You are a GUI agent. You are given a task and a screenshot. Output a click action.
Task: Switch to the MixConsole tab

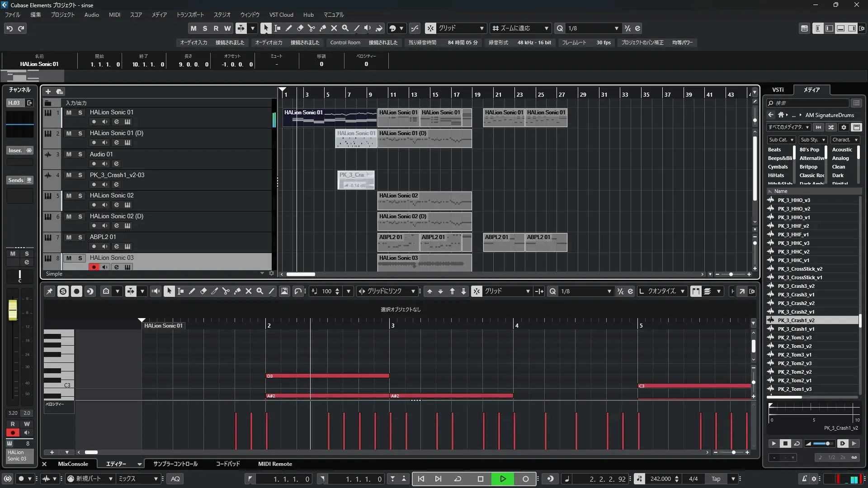click(73, 464)
